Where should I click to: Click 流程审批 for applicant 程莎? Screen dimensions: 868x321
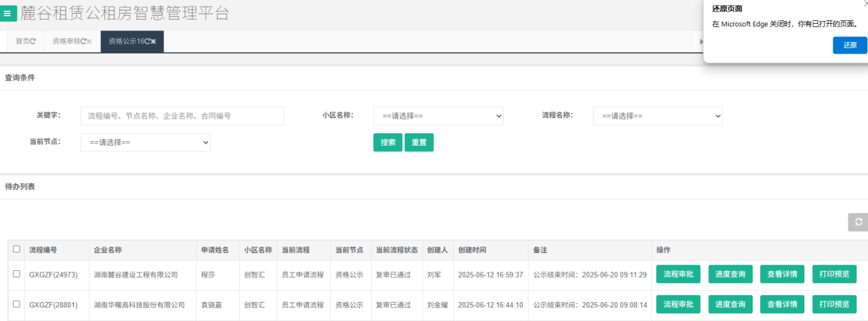tap(678, 274)
